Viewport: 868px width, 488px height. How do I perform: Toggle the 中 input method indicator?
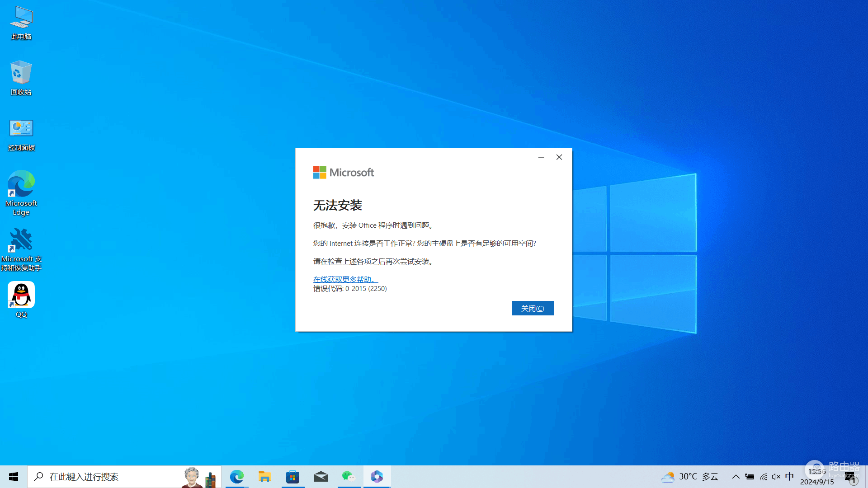(789, 477)
